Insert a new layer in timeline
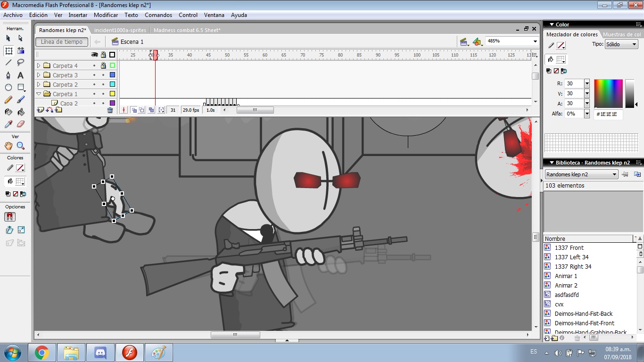 tap(41, 110)
